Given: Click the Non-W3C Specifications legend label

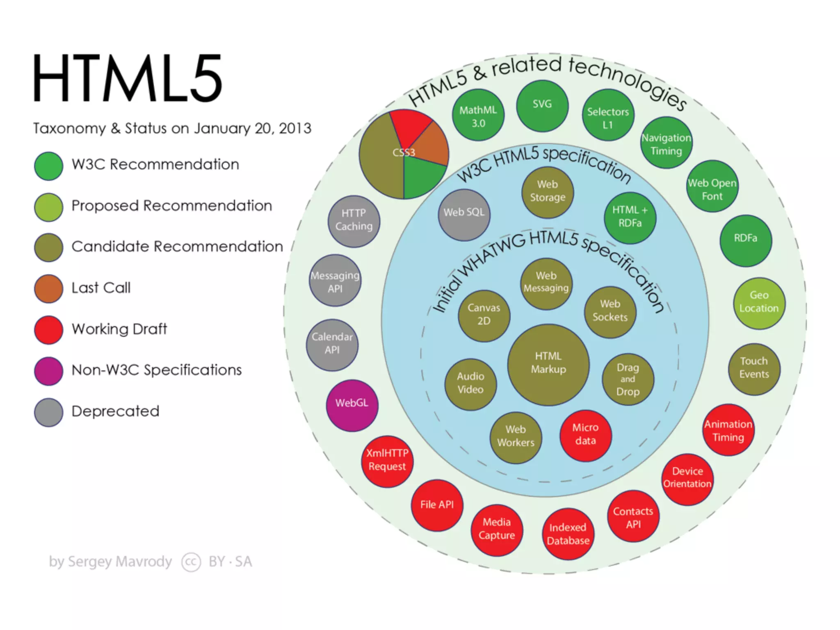Looking at the screenshot, I should [156, 370].
